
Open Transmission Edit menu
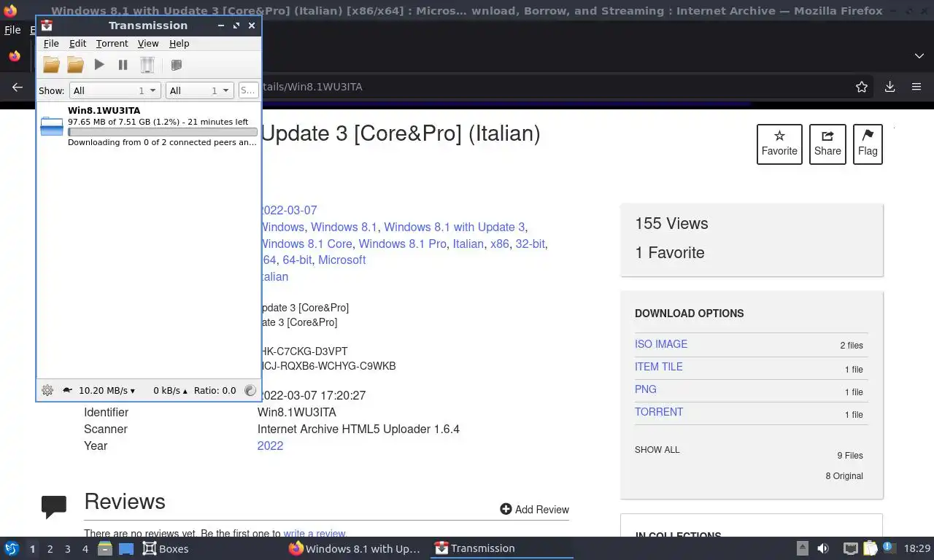[77, 44]
